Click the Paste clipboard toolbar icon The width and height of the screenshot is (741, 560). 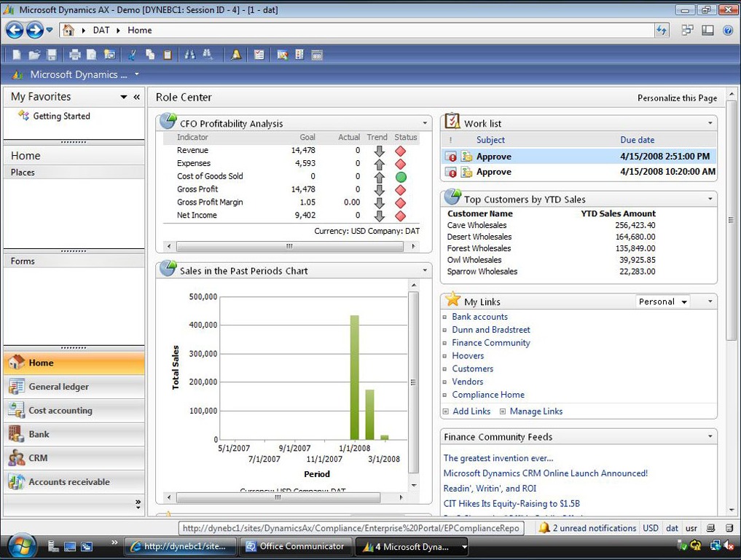click(x=168, y=55)
